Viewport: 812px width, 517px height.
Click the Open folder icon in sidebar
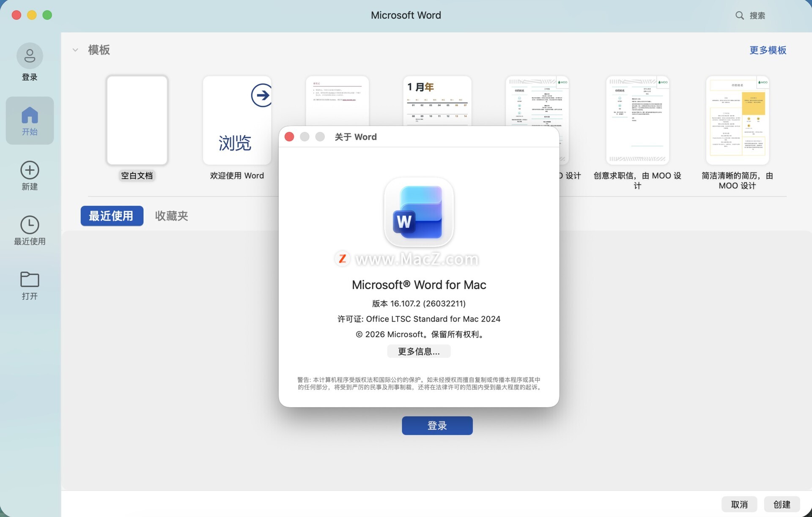(30, 279)
